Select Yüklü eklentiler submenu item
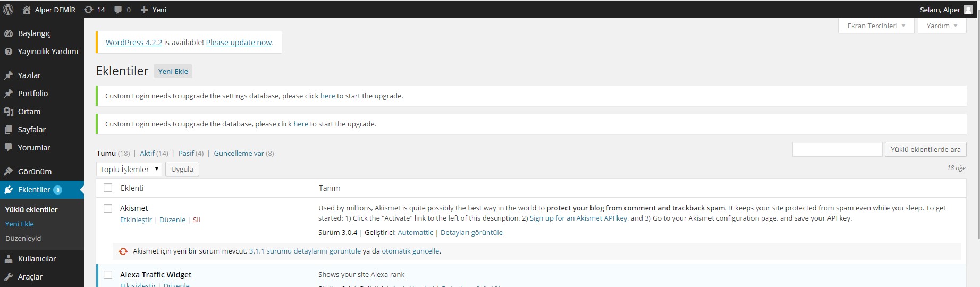The width and height of the screenshot is (980, 287). [x=31, y=209]
